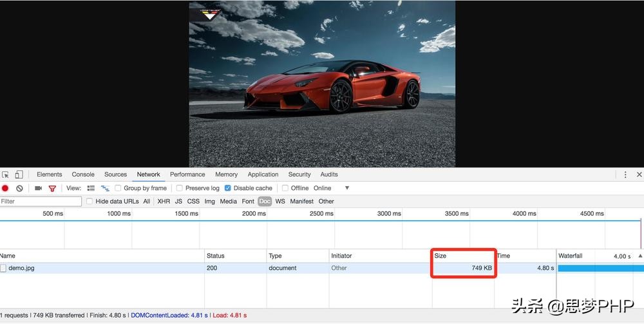This screenshot has height=324, width=644.
Task: Switch to large request rows view
Action: [x=91, y=188]
